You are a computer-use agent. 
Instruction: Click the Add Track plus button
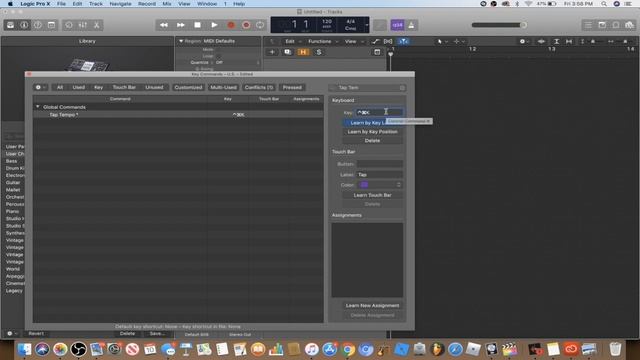pos(272,52)
